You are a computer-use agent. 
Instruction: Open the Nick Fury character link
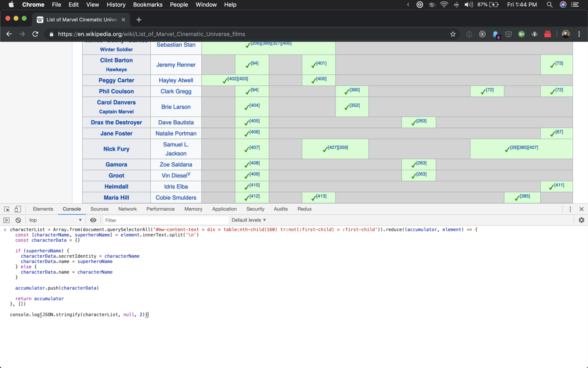(116, 149)
